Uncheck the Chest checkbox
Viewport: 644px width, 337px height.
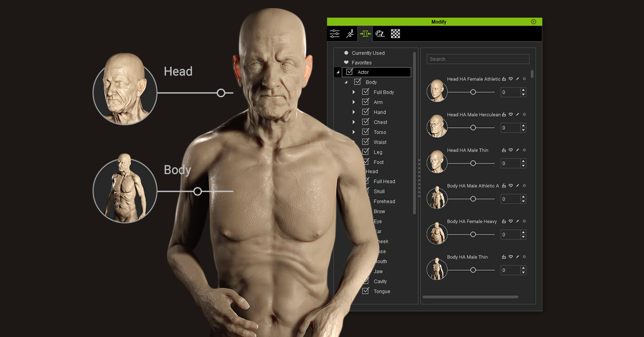(x=366, y=122)
